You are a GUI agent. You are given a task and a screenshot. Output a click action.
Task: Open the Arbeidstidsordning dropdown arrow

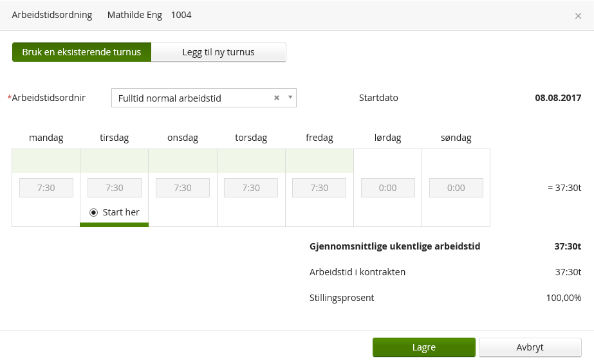click(x=290, y=98)
